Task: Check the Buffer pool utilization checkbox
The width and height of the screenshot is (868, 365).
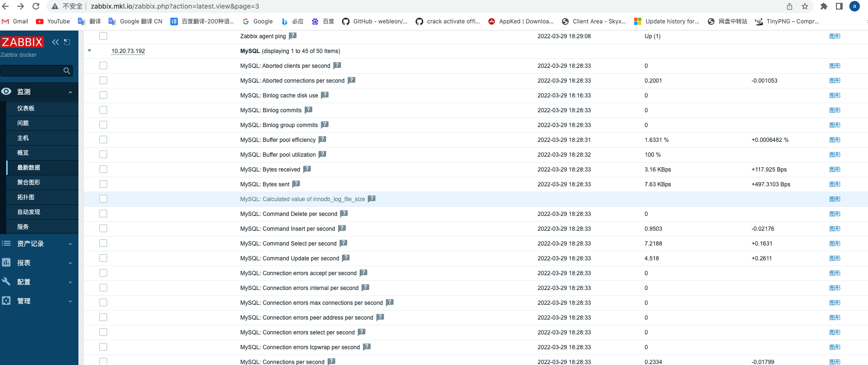Action: 103,154
